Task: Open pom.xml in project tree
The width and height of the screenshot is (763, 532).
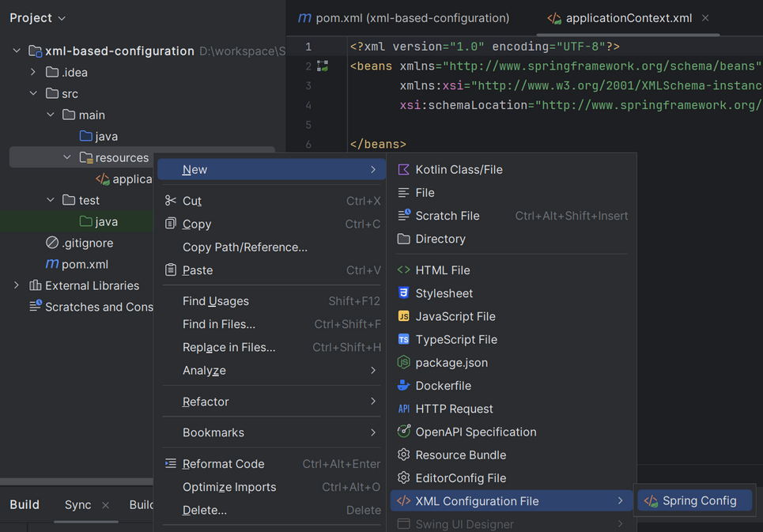Action: click(85, 264)
